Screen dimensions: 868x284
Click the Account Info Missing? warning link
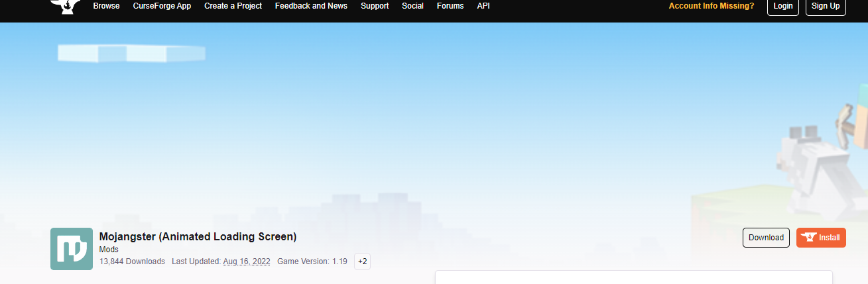coord(711,6)
